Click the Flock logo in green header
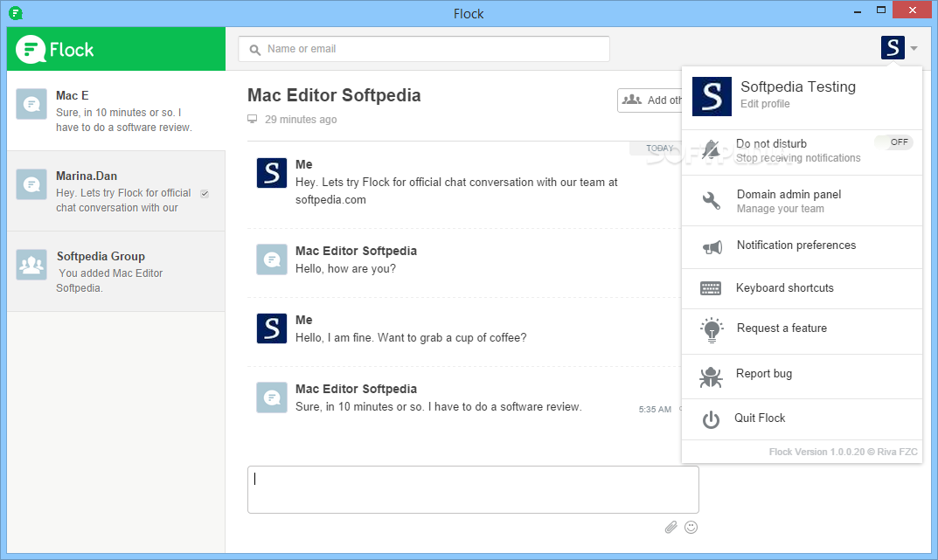Image resolution: width=938 pixels, height=560 pixels. tap(54, 49)
